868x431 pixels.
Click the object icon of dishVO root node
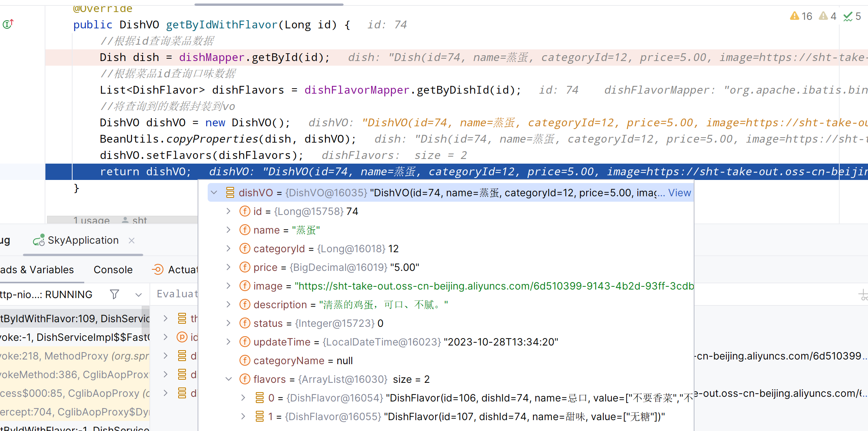230,192
